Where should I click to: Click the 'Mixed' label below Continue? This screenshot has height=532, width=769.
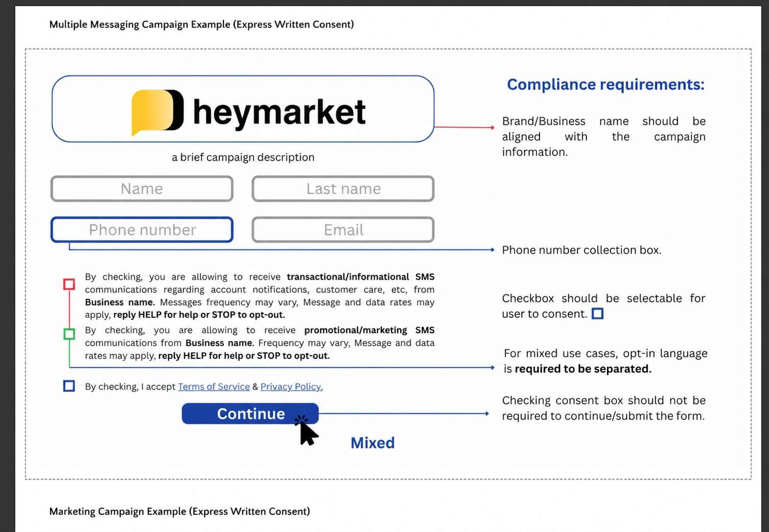tap(373, 443)
